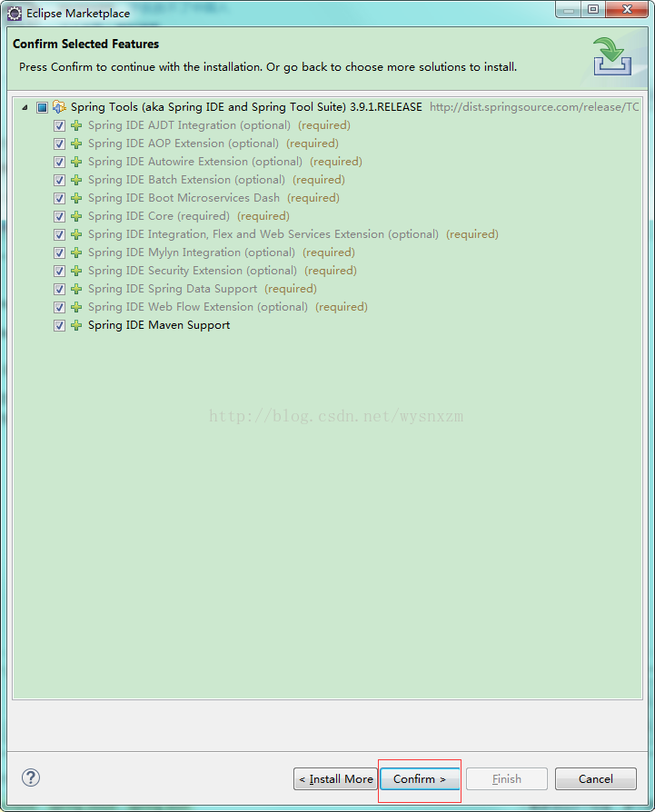
Task: Click the Eclipse Marketplace title bar icon
Action: point(15,14)
